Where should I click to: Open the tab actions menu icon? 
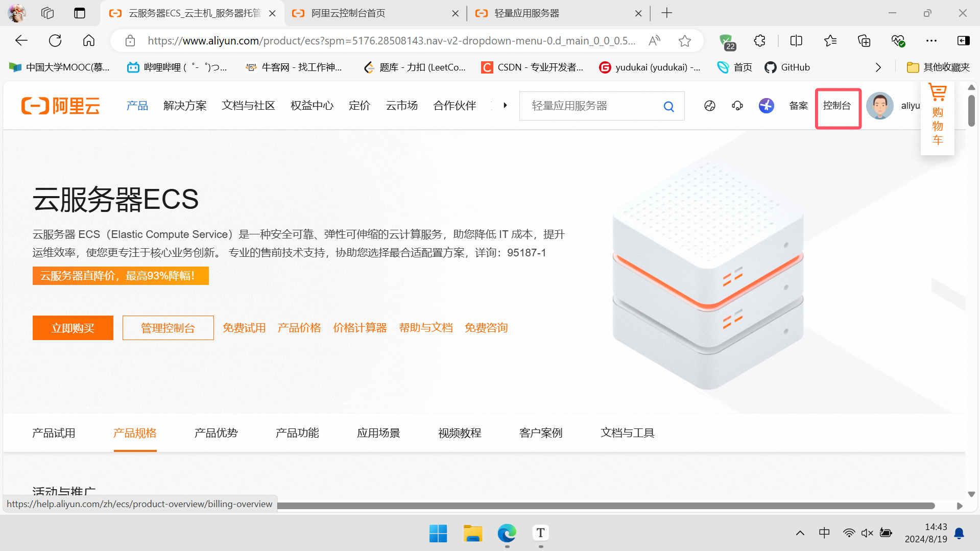80,13
